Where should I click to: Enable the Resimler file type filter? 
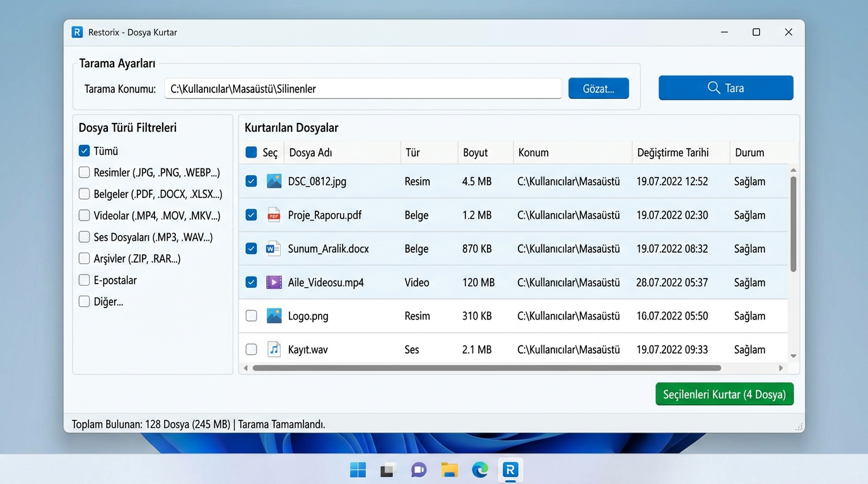84,173
